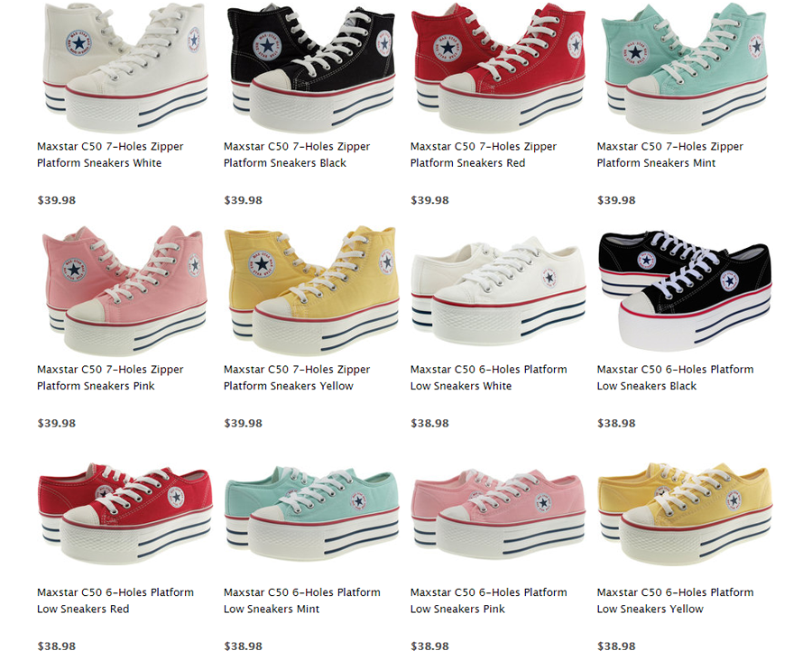Image resolution: width=812 pixels, height=669 pixels.
Task: Open the red low platform sneaker image
Action: point(125,513)
